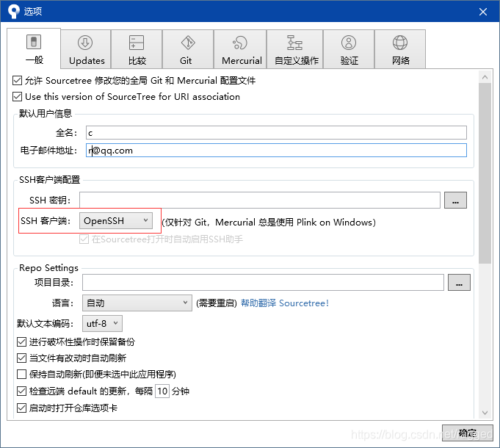This screenshot has width=500, height=448.
Task: Open the Updates tab download icon
Action: coord(85,43)
